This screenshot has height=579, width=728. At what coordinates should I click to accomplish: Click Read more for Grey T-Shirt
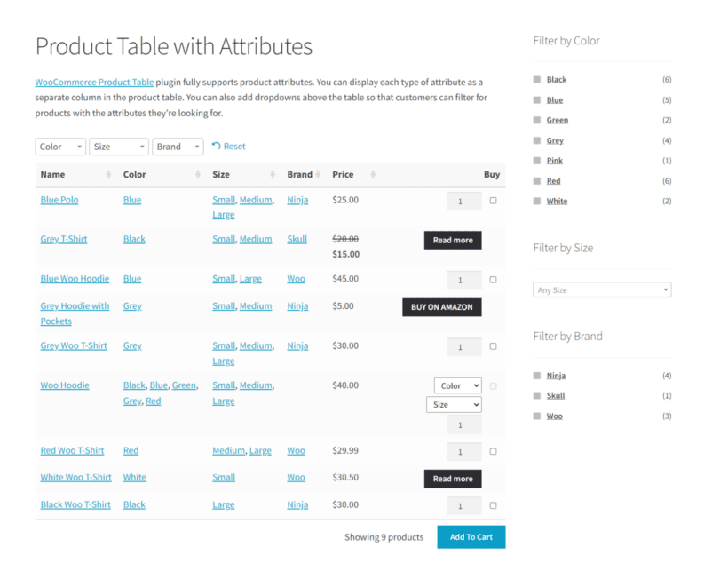(452, 240)
